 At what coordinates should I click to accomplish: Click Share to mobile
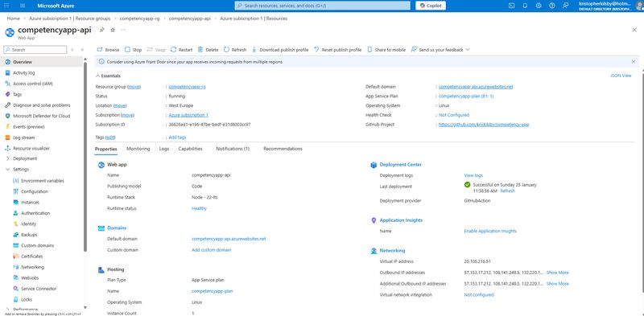point(386,50)
